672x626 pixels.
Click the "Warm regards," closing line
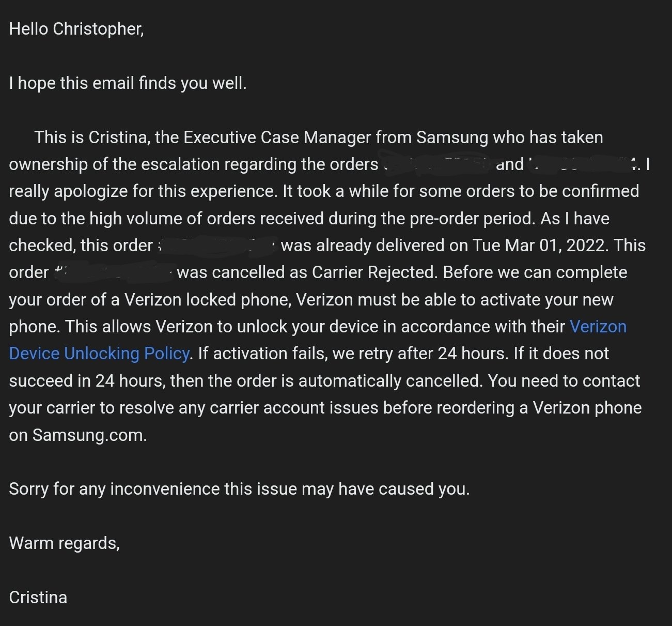pyautogui.click(x=65, y=543)
